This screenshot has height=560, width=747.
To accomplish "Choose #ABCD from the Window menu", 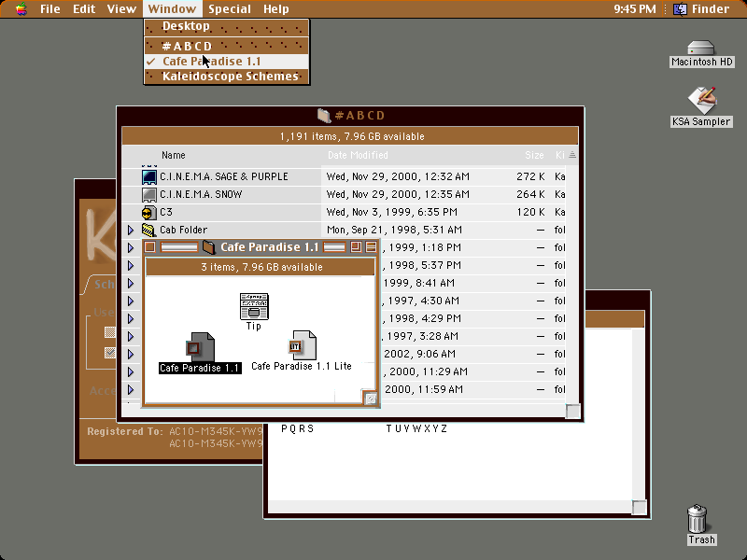I will (227, 46).
